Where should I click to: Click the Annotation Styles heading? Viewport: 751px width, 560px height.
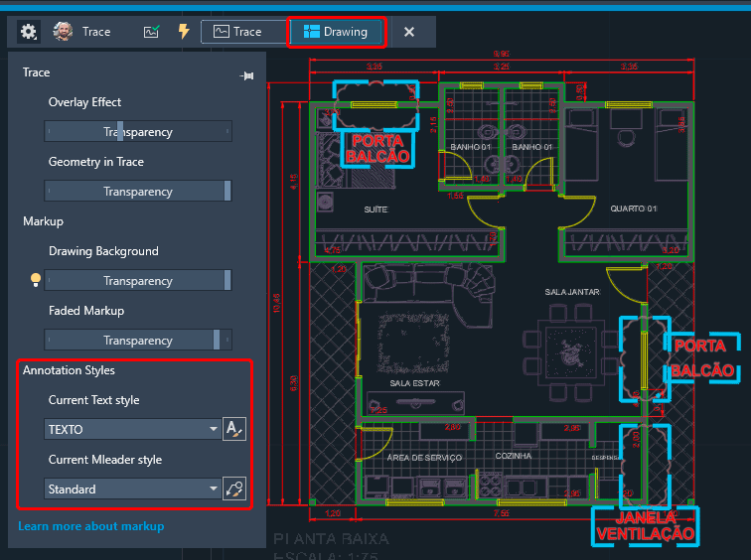coord(69,370)
